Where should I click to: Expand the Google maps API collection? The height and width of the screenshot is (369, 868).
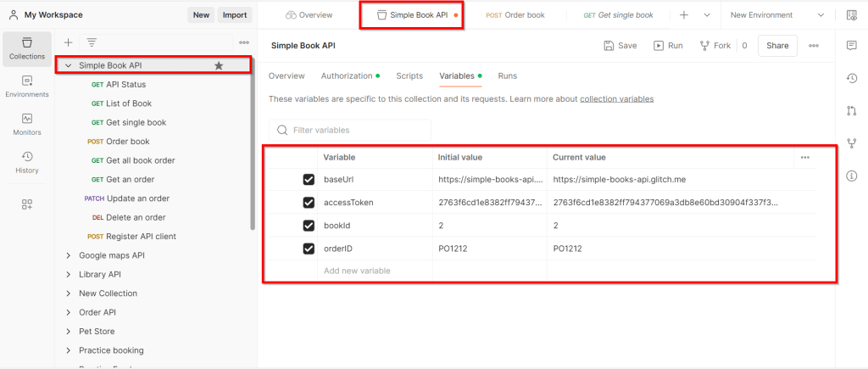click(x=69, y=254)
